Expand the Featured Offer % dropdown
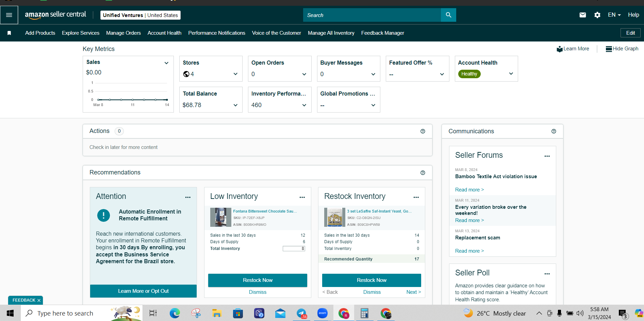 442,74
